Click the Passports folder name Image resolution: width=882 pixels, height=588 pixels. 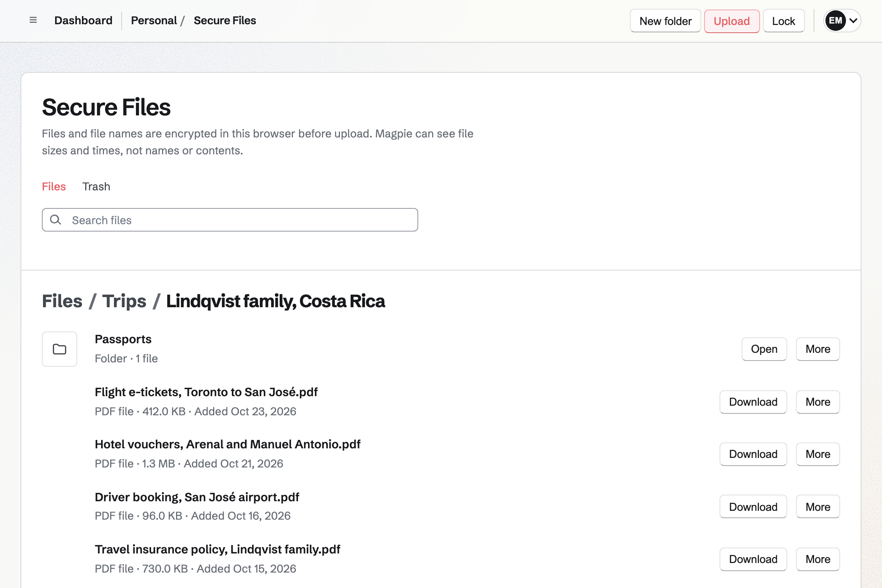tap(123, 339)
